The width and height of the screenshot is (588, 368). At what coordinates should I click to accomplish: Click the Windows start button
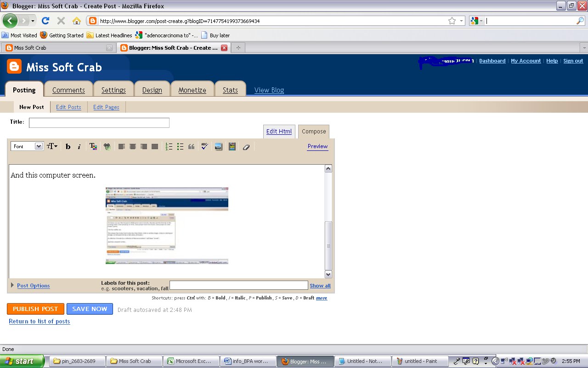point(23,361)
